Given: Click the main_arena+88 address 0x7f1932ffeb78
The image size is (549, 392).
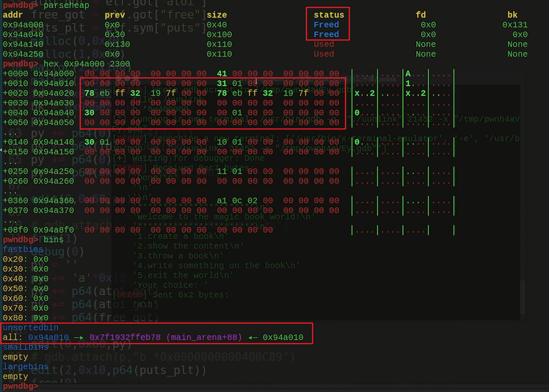Looking at the screenshot, I should 125,337.
